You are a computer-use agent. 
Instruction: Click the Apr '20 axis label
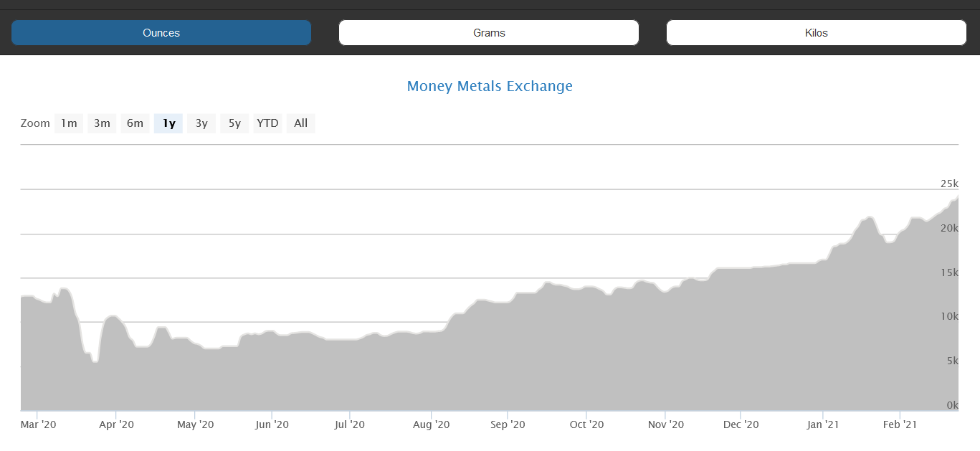117,424
